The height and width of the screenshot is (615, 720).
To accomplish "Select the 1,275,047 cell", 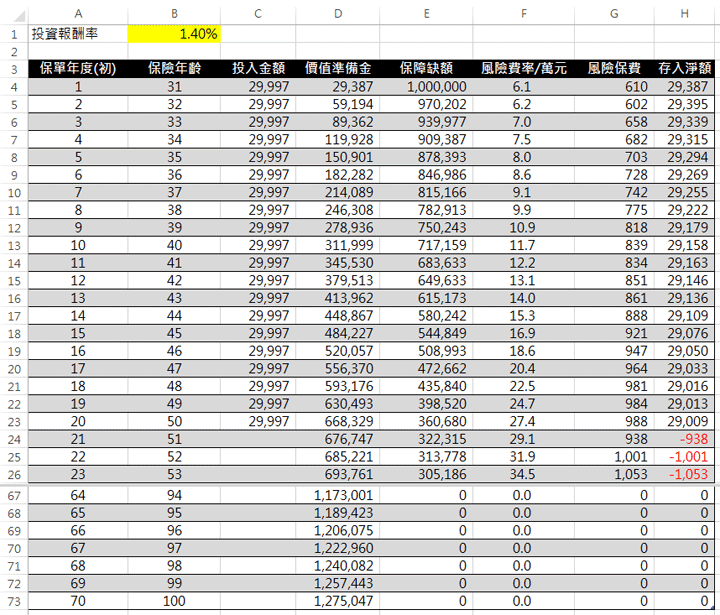I will [x=338, y=601].
